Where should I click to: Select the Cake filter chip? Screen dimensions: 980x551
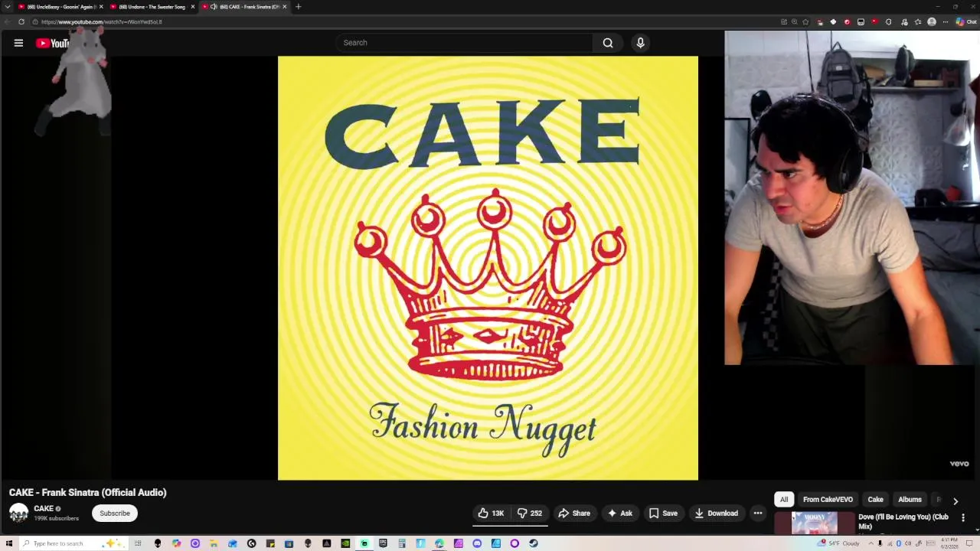click(x=875, y=500)
